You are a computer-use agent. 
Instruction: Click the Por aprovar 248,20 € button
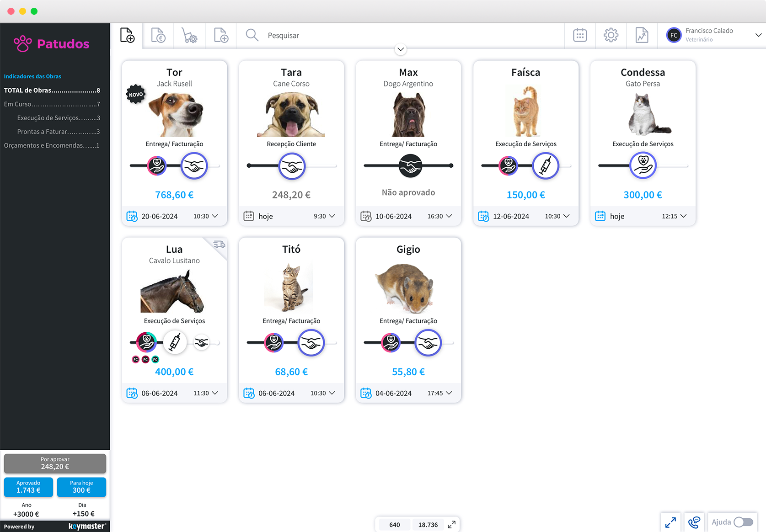coord(55,463)
